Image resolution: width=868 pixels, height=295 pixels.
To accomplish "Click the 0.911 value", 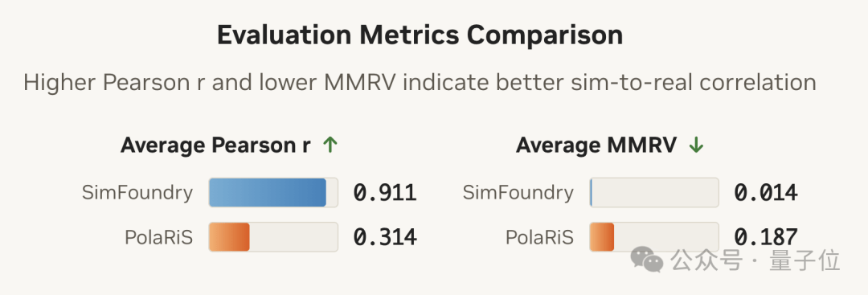I will pyautogui.click(x=385, y=193).
